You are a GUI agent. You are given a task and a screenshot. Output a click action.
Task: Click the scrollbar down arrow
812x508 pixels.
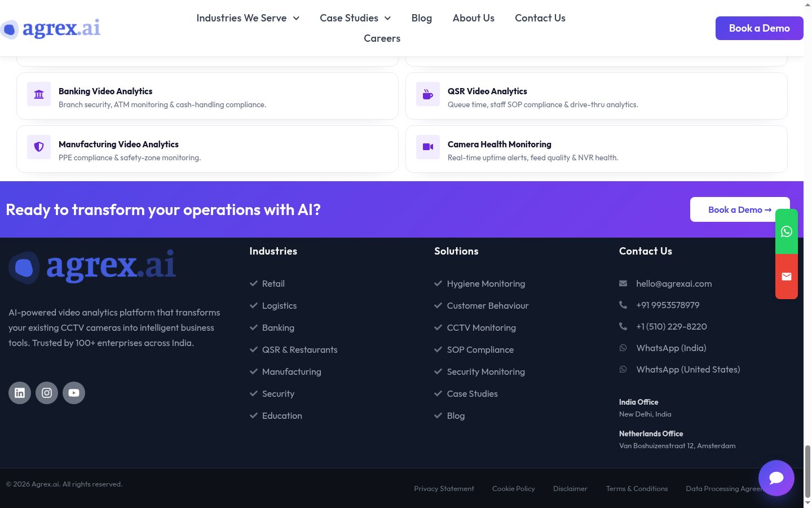(x=807, y=502)
